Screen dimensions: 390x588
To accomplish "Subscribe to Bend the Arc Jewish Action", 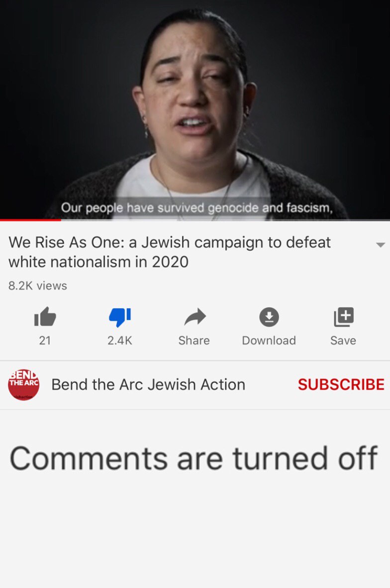I will (x=341, y=385).
